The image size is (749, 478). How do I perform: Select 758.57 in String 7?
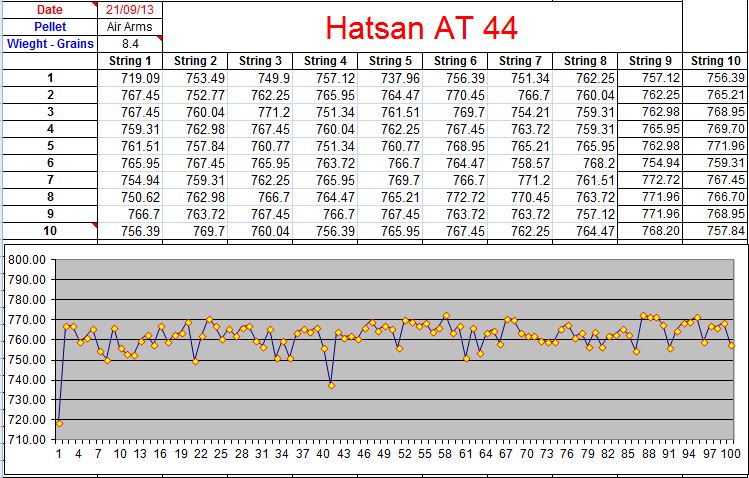(520, 163)
